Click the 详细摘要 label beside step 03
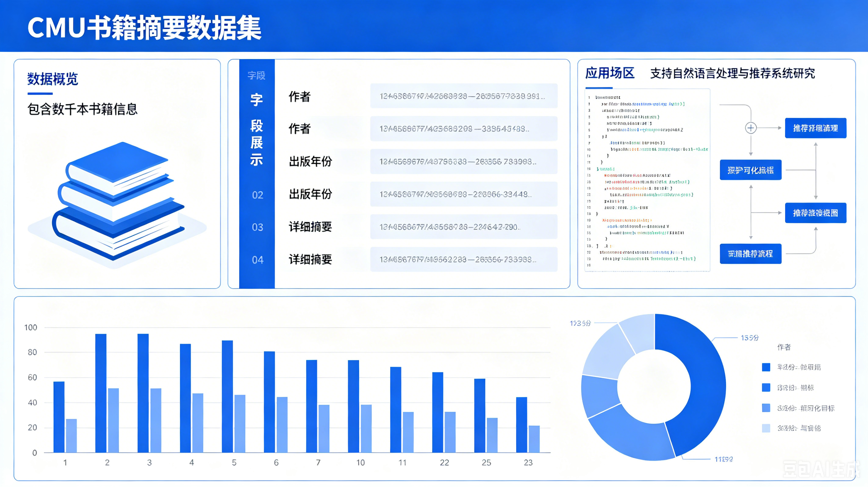This screenshot has height=487, width=868. (310, 227)
